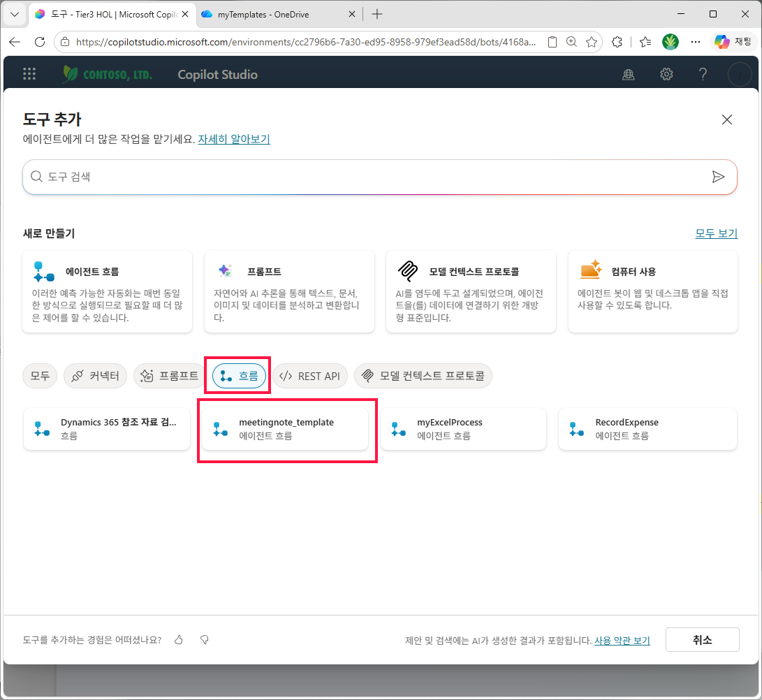Click the address bar URL
Screen dimensions: 762x700
306,43
